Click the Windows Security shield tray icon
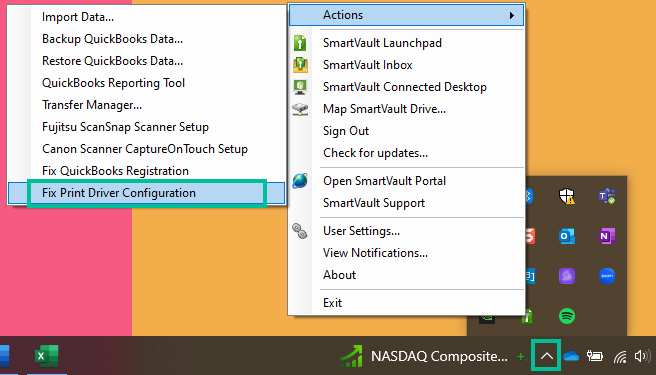656x375 pixels. pyautogui.click(x=566, y=196)
